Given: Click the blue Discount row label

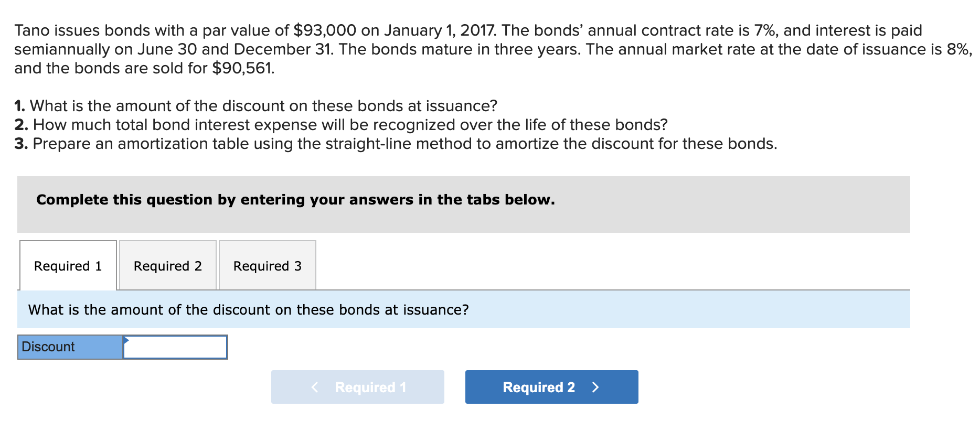Looking at the screenshot, I should pos(68,347).
